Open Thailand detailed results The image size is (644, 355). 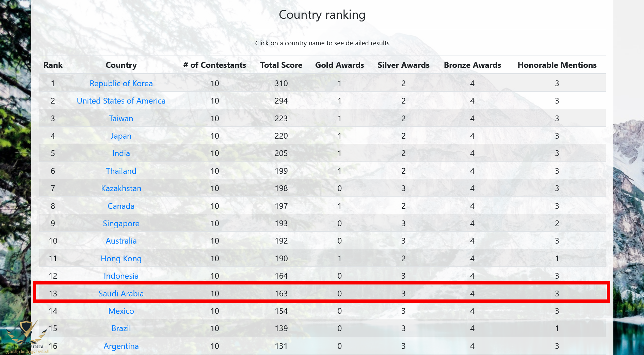[121, 171]
